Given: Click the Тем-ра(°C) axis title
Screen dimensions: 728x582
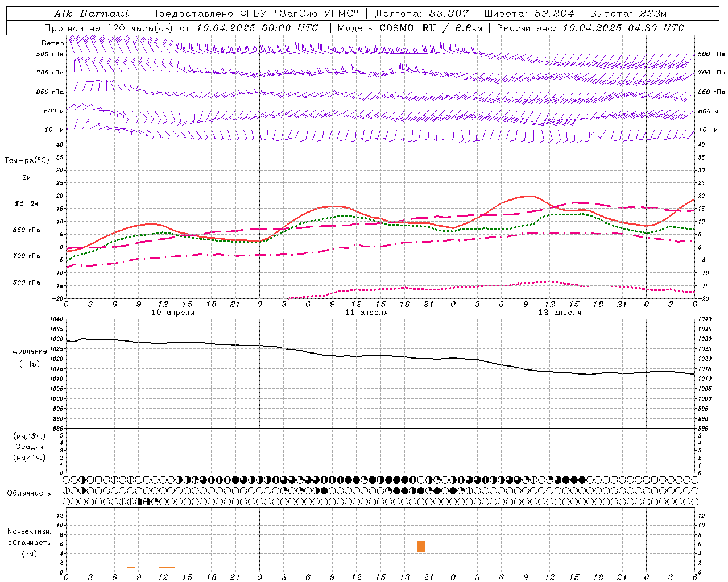Looking at the screenshot, I should (x=27, y=161).
